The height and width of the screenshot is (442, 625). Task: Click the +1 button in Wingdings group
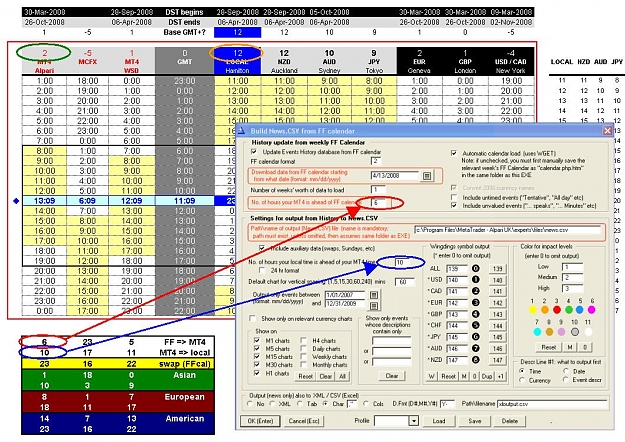pos(501,376)
